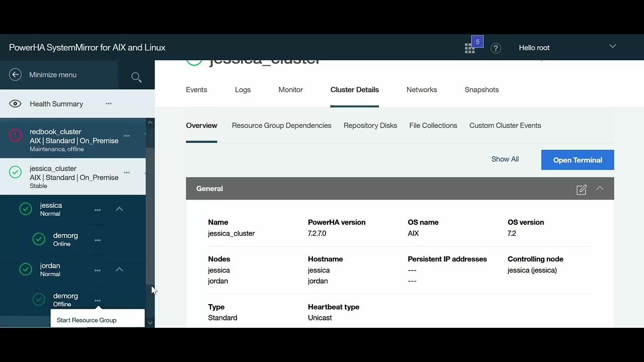This screenshot has height=362, width=644.
Task: Select the Offline demorg resource group
Action: click(x=65, y=296)
